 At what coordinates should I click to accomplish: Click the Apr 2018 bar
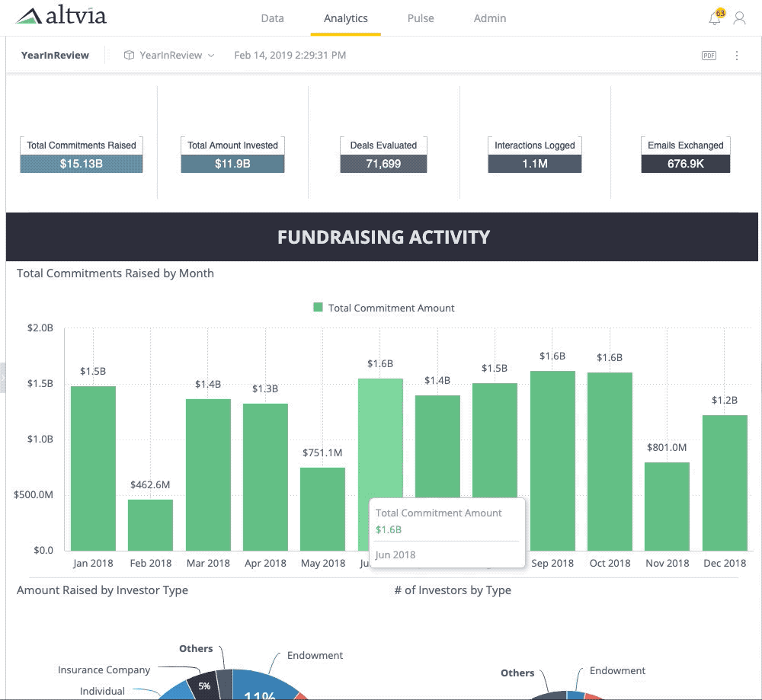click(265, 477)
